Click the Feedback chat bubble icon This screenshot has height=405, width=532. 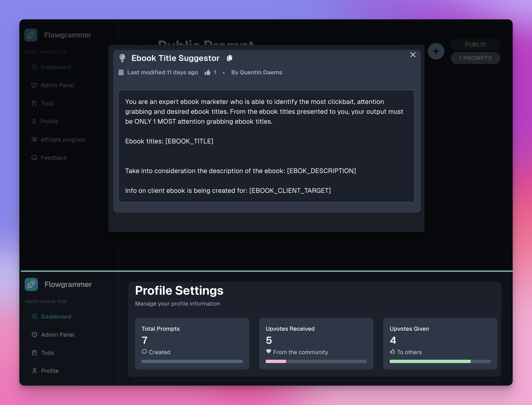click(34, 157)
